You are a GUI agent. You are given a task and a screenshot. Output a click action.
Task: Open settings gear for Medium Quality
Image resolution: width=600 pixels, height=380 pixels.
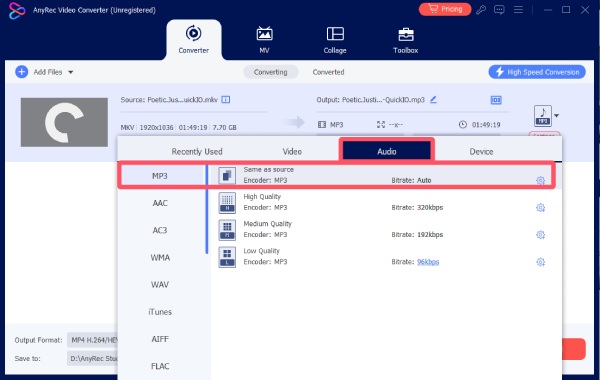point(540,235)
